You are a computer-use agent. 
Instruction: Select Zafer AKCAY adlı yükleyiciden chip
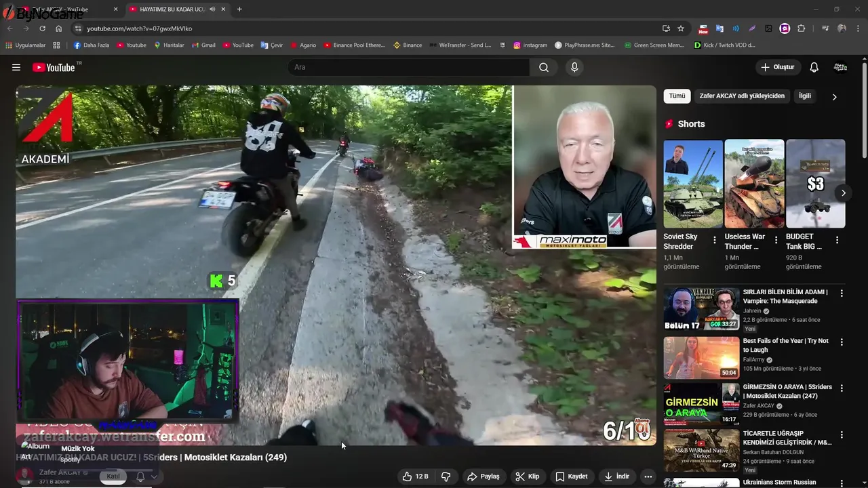(x=742, y=96)
